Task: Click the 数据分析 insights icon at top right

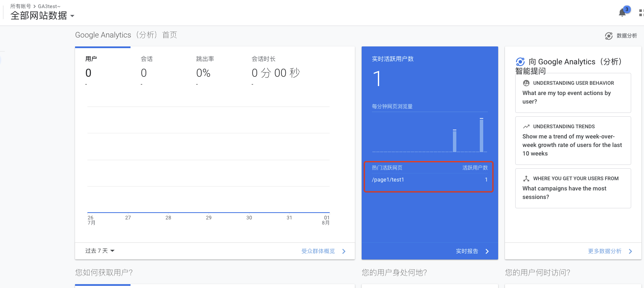Action: pyautogui.click(x=609, y=36)
